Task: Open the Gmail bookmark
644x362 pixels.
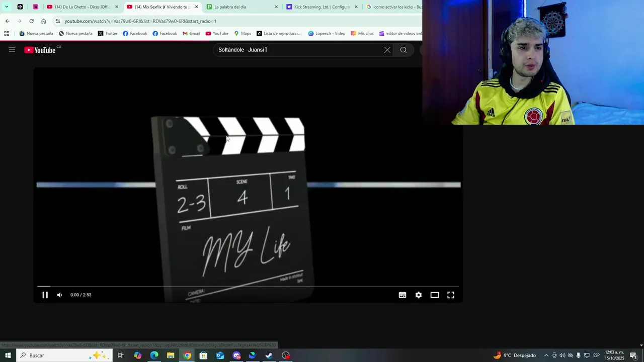Action: (191, 34)
